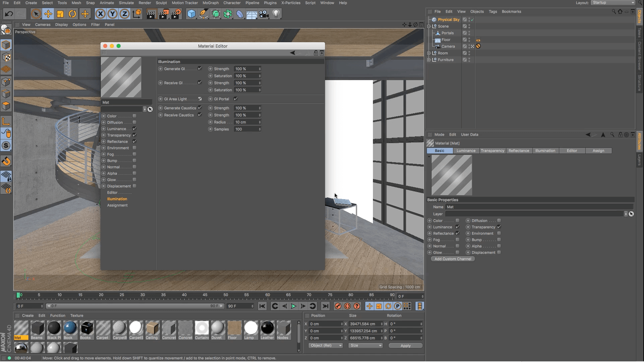Viewport: 644px width, 362px height.
Task: Open the Object (Rel) coordinate dropdown
Action: click(x=326, y=346)
